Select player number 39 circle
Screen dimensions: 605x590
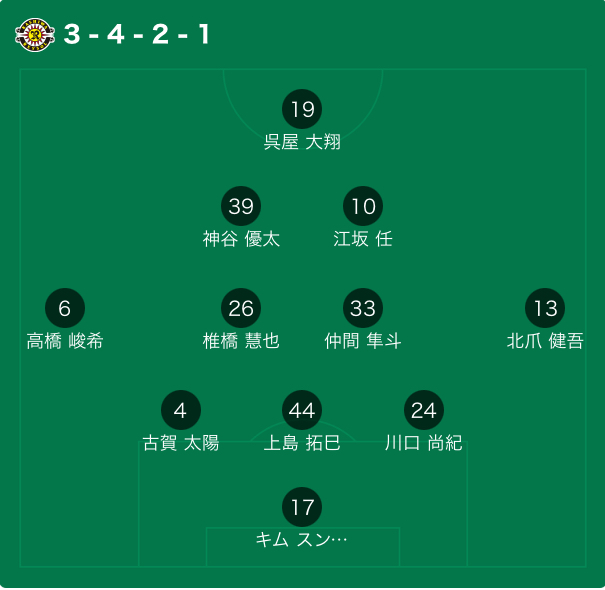(241, 206)
